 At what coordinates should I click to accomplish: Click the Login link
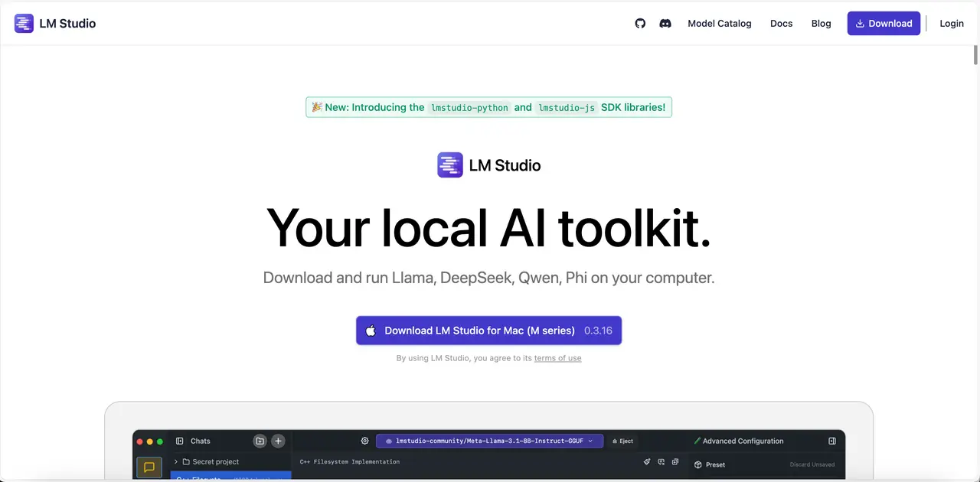(952, 24)
